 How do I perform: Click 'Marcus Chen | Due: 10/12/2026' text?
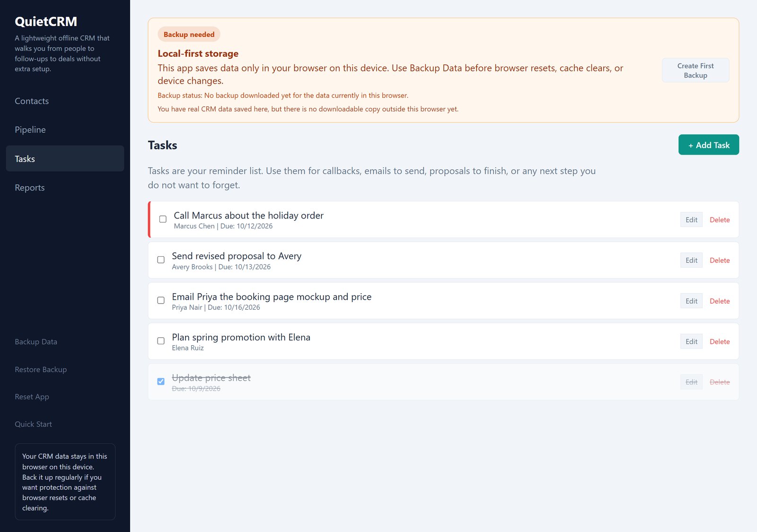click(223, 227)
